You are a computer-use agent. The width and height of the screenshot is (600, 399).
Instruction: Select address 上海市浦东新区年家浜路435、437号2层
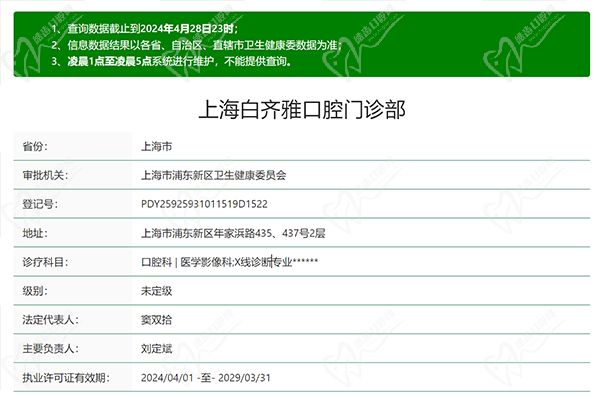(233, 233)
